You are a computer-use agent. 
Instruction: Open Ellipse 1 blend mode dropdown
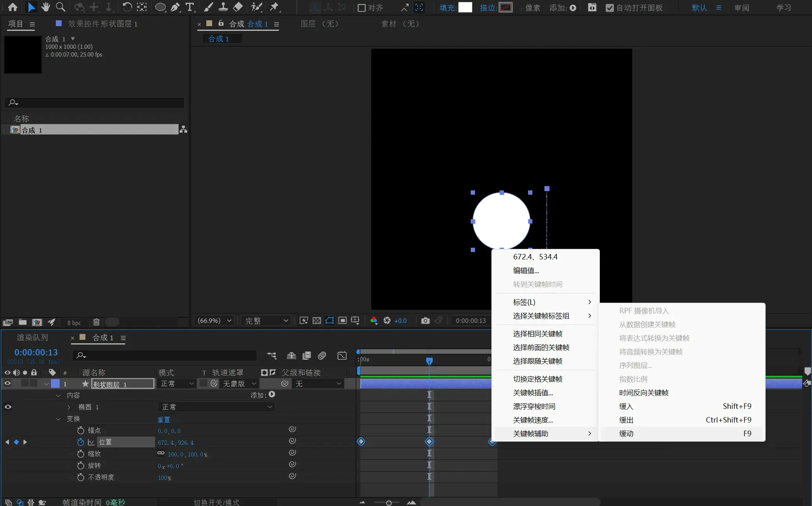[216, 407]
